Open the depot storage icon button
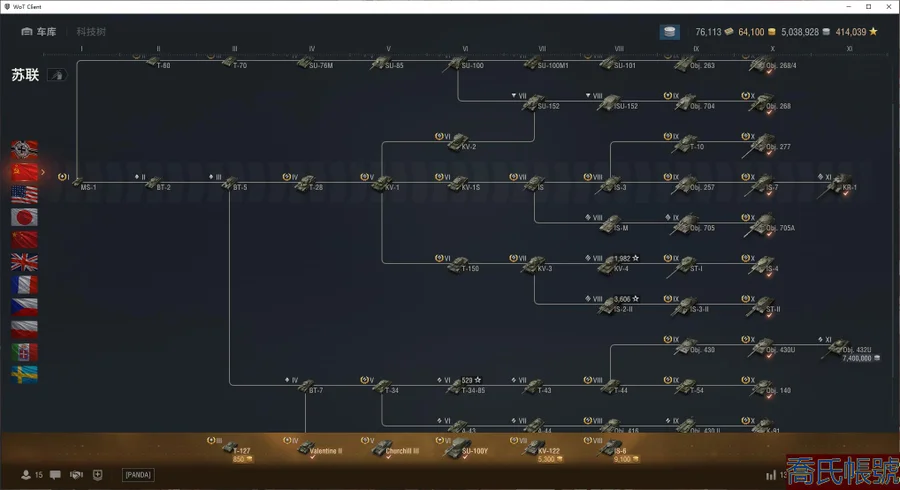The image size is (900, 490). pos(670,32)
